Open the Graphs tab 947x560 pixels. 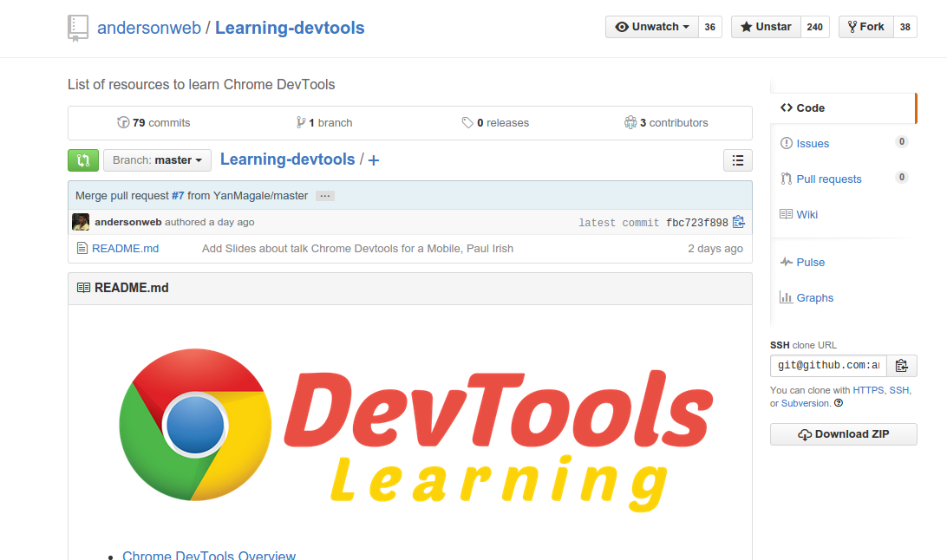coord(814,298)
